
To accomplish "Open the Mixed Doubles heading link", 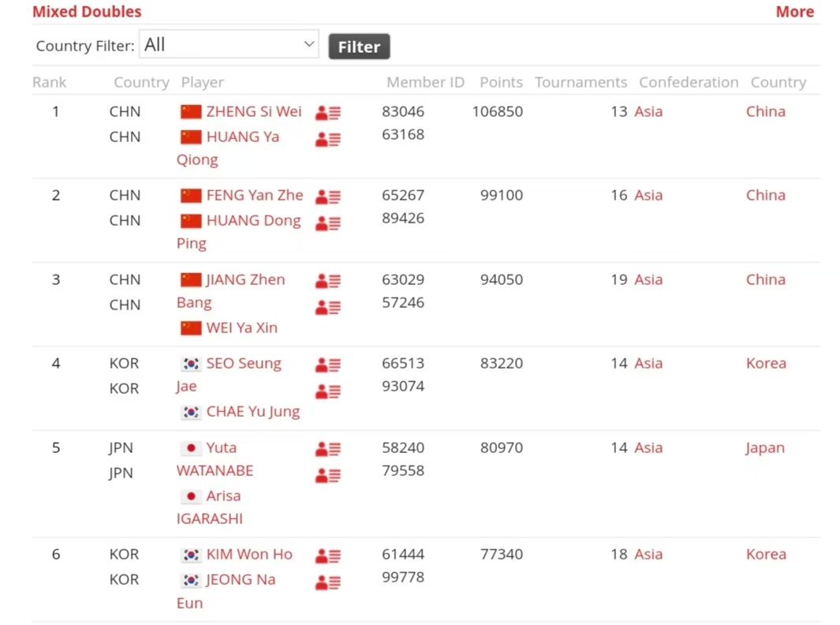I will click(87, 12).
